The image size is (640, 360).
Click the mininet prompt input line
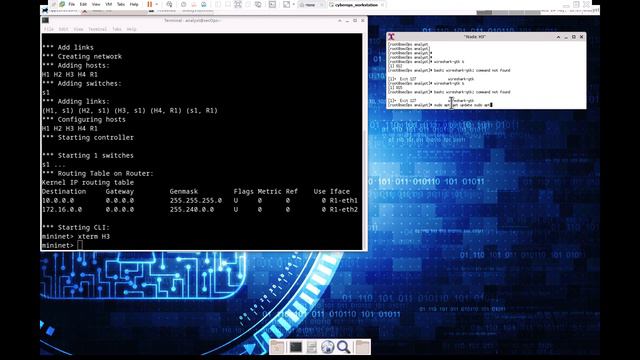point(202,245)
